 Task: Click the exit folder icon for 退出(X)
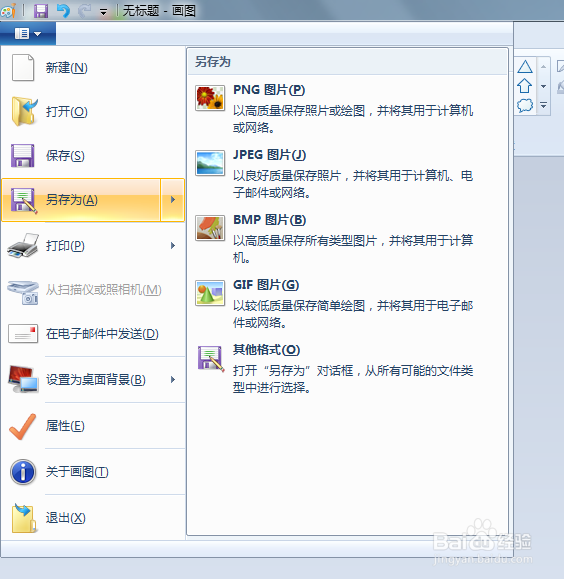[x=24, y=518]
